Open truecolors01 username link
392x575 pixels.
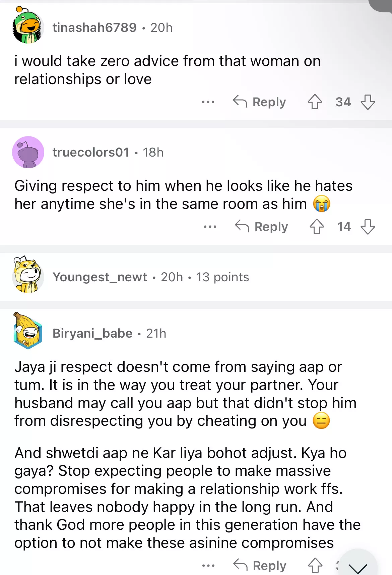[91, 152]
